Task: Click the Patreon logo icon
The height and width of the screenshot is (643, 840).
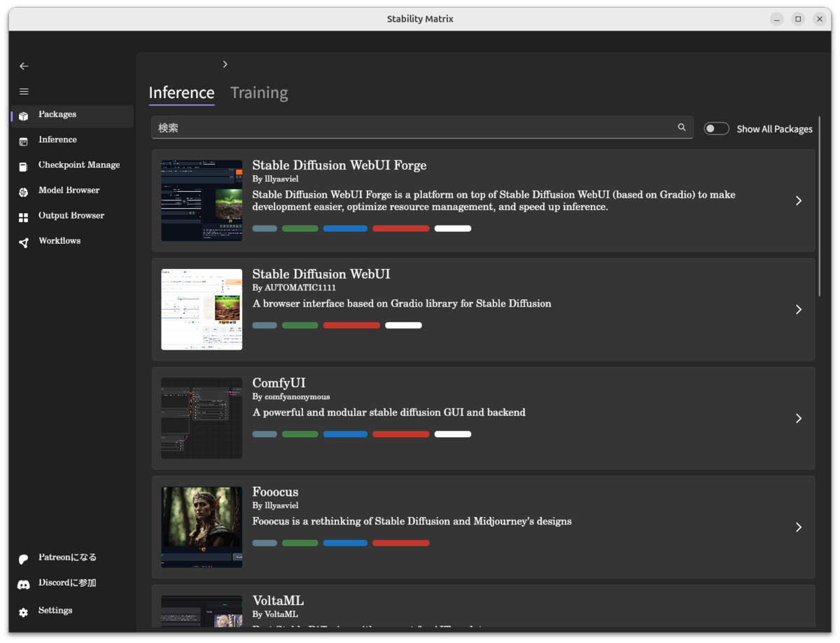Action: point(24,559)
